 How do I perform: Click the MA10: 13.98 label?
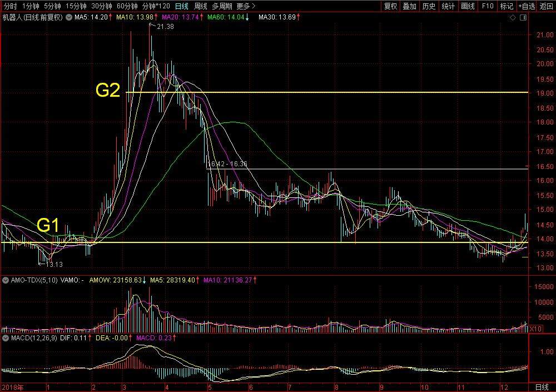click(137, 17)
